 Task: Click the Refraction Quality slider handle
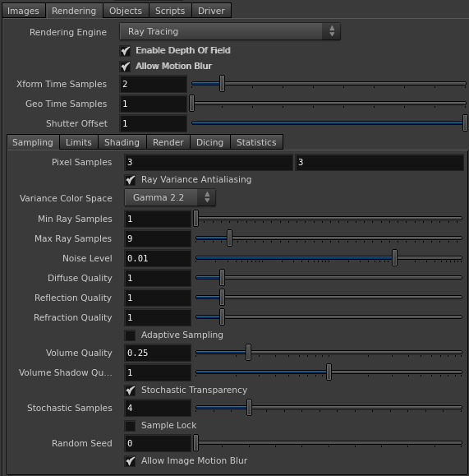tap(222, 317)
